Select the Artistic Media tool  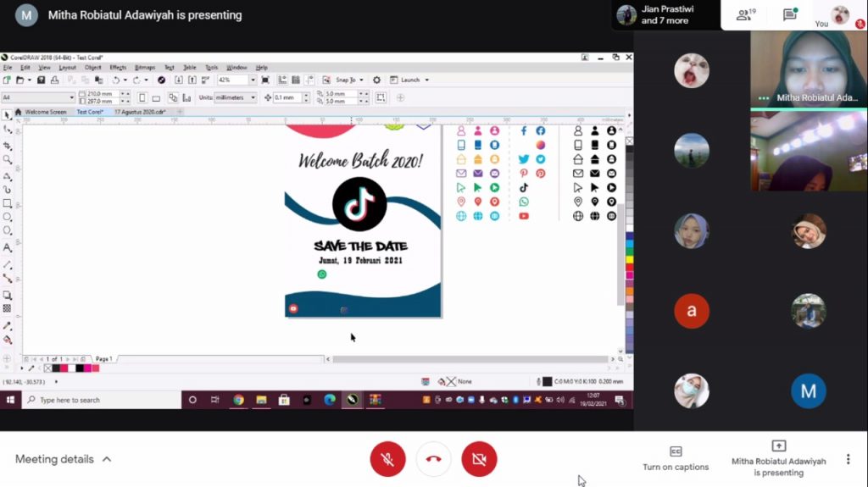click(x=7, y=190)
